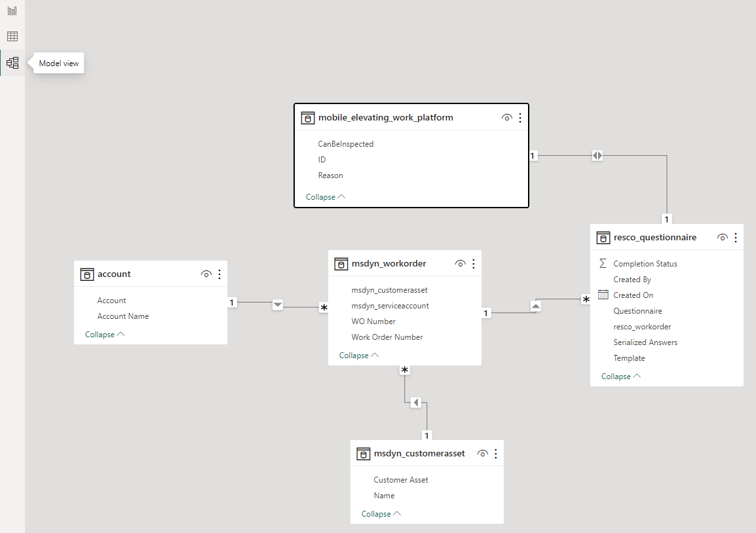Open more options for account table
Image resolution: width=756 pixels, height=533 pixels.
point(219,274)
